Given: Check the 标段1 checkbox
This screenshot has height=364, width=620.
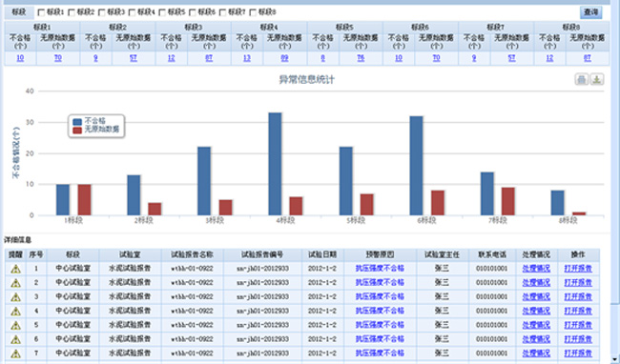Looking at the screenshot, I should pos(41,12).
